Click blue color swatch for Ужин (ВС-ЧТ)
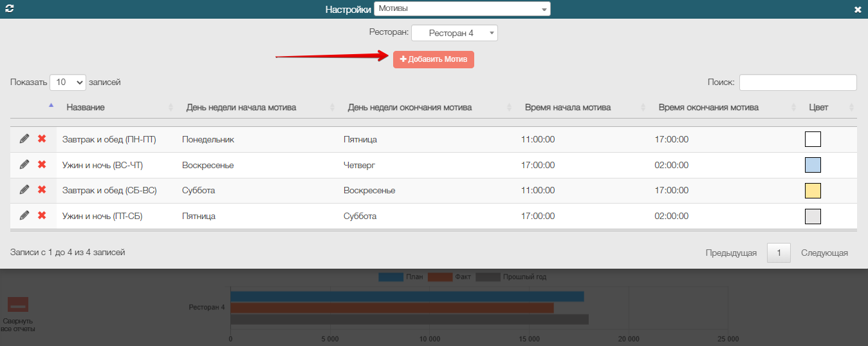Viewport: 868px width, 346px height. click(813, 165)
